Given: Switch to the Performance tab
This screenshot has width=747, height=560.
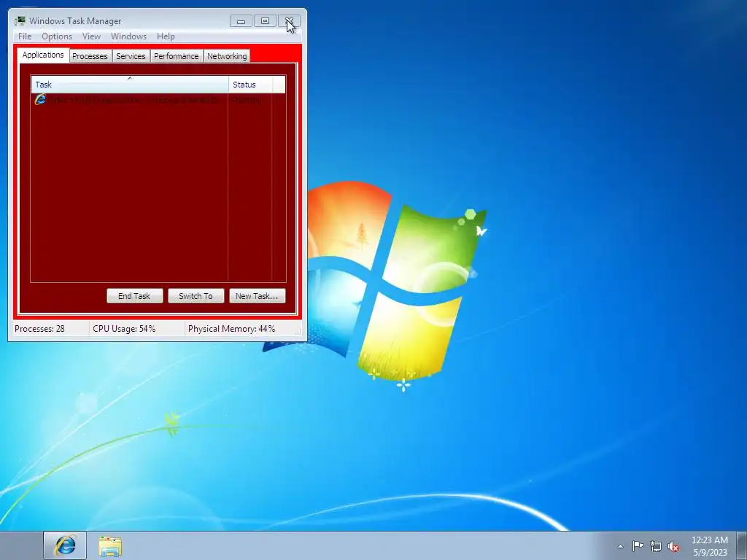Looking at the screenshot, I should 177,56.
